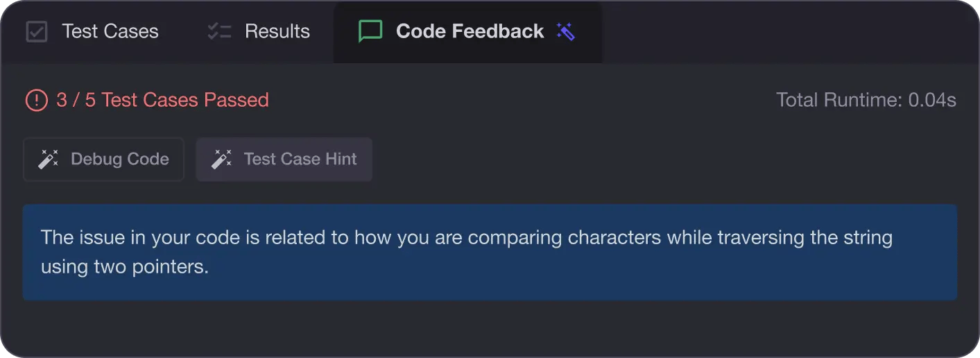Click the "using two pointers." feedback line
Viewport: 980px width, 358px height.
pyautogui.click(x=125, y=267)
